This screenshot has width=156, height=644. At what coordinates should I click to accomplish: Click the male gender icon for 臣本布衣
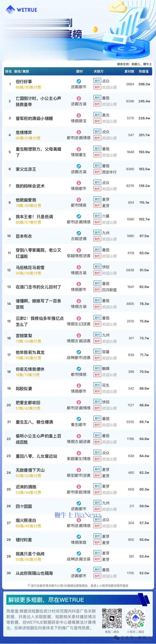click(79, 233)
